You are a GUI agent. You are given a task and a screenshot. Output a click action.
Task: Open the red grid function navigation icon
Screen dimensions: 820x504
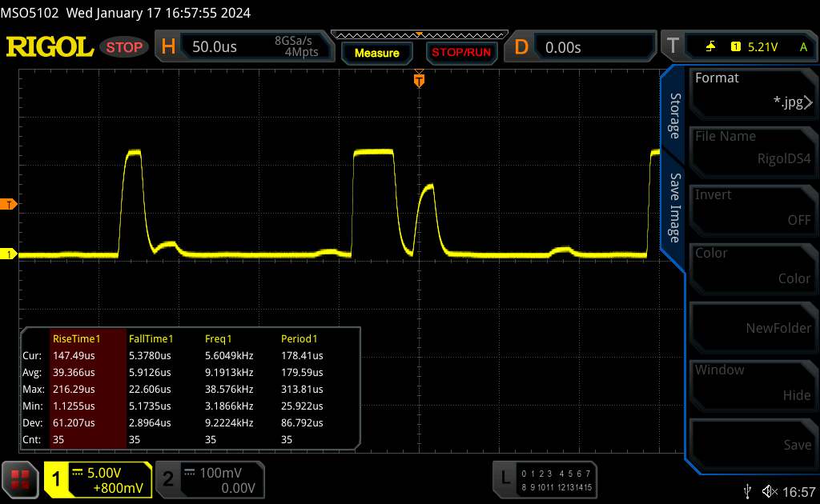point(20,479)
